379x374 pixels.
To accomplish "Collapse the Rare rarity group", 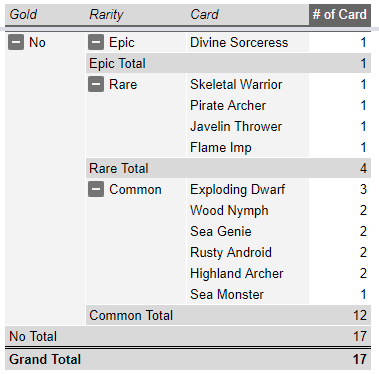I will 96,84.
